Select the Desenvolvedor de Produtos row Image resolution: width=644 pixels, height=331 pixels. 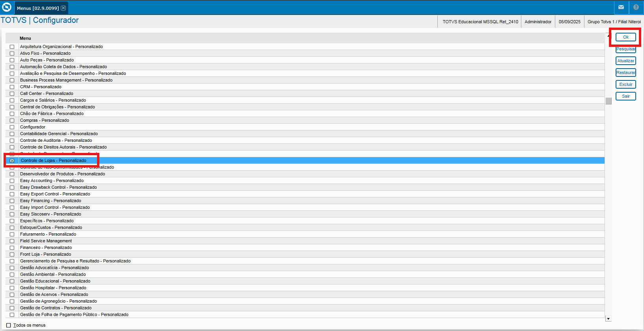pyautogui.click(x=305, y=174)
